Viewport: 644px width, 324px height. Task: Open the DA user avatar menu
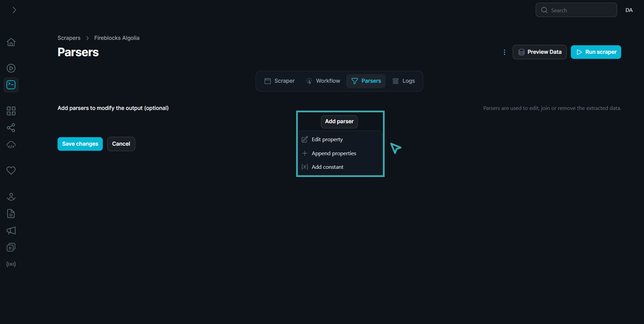point(629,10)
